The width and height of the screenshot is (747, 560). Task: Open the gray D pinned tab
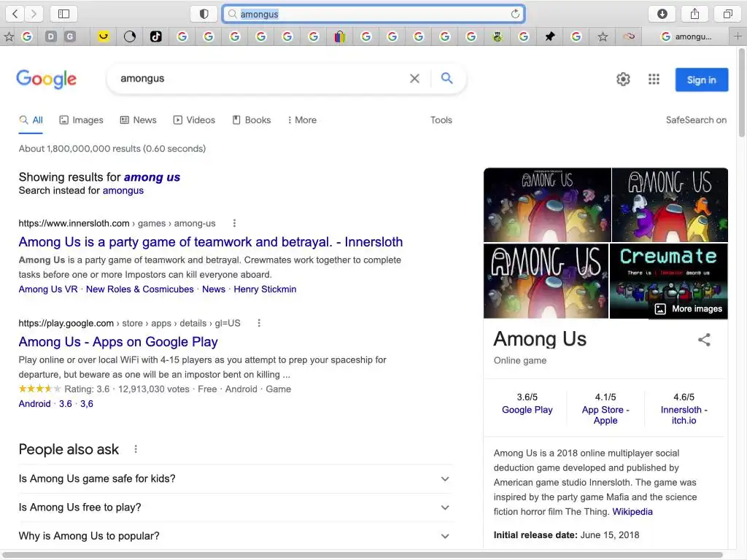pyautogui.click(x=51, y=36)
